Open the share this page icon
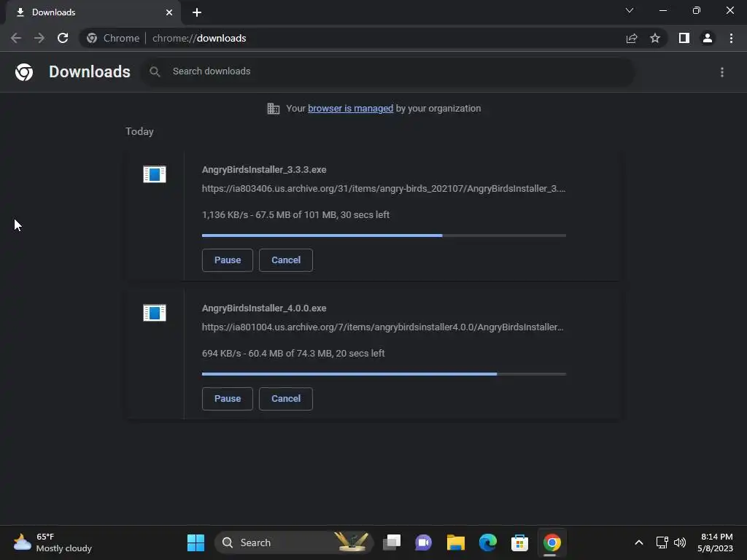The height and width of the screenshot is (560, 747). (632, 38)
